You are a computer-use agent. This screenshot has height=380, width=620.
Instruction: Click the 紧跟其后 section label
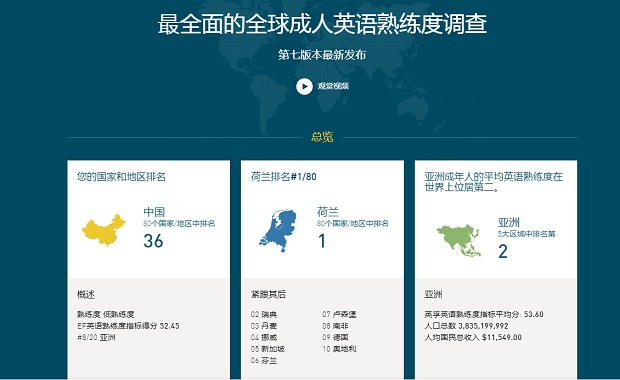pos(268,294)
